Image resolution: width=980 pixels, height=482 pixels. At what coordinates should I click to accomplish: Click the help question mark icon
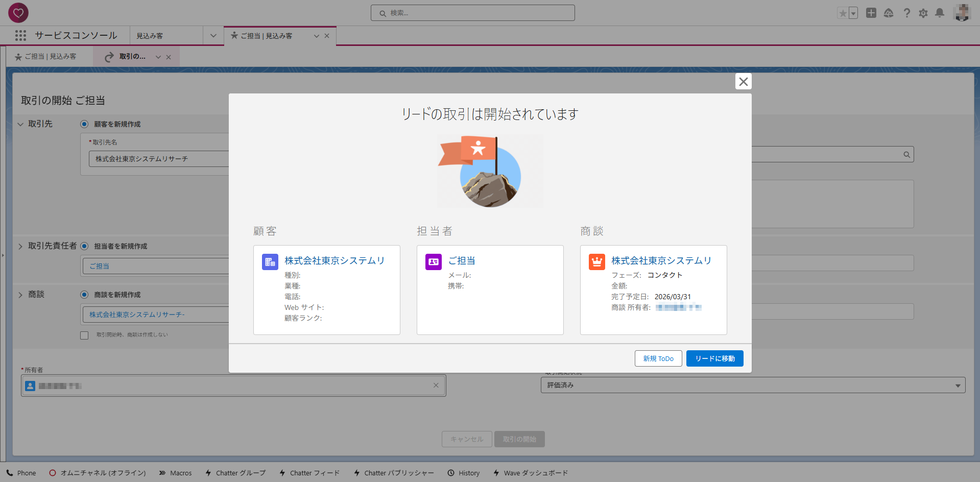point(906,13)
